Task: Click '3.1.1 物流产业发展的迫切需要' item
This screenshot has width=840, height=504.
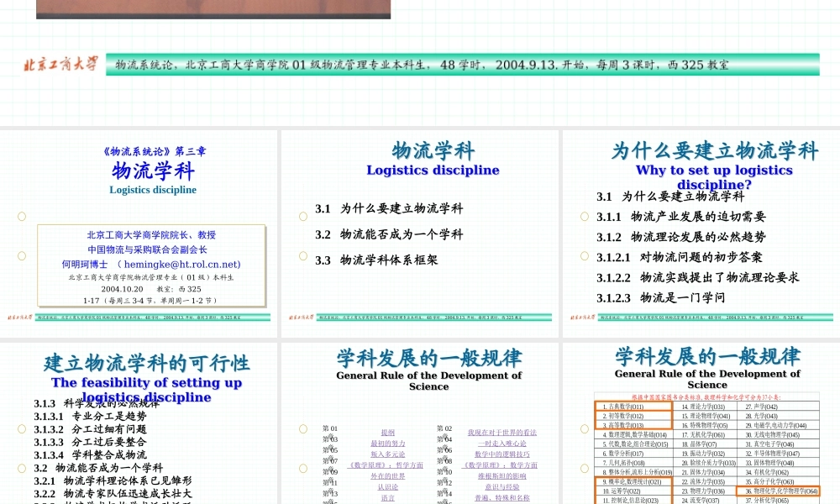Action: 681,217
